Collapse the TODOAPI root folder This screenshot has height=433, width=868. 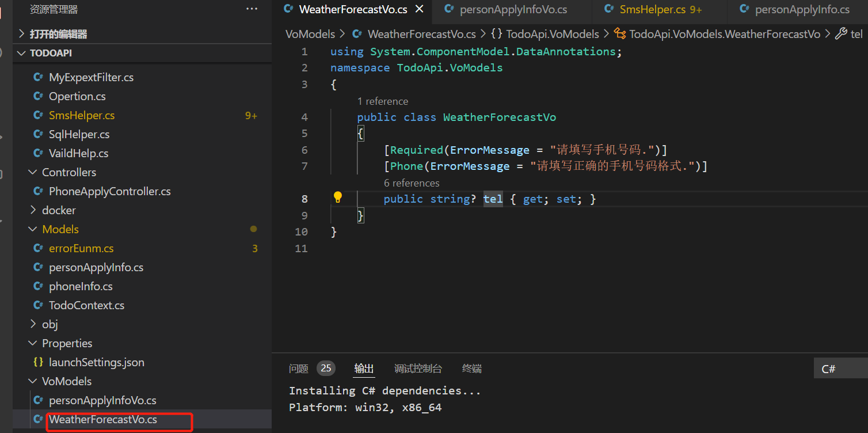(x=22, y=53)
